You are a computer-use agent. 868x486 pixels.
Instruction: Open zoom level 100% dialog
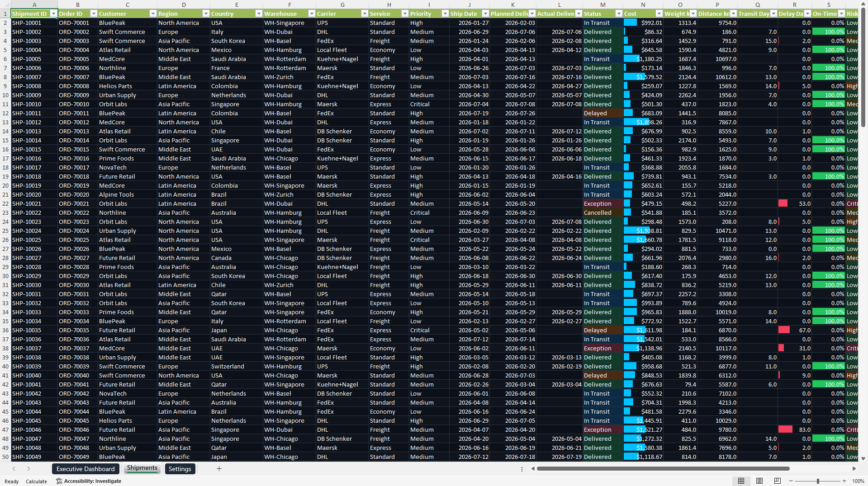(858, 481)
